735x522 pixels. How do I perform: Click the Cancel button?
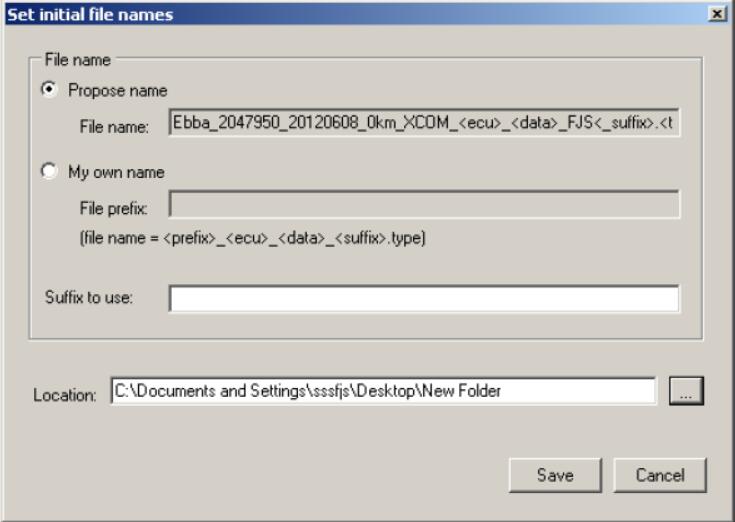pos(660,475)
